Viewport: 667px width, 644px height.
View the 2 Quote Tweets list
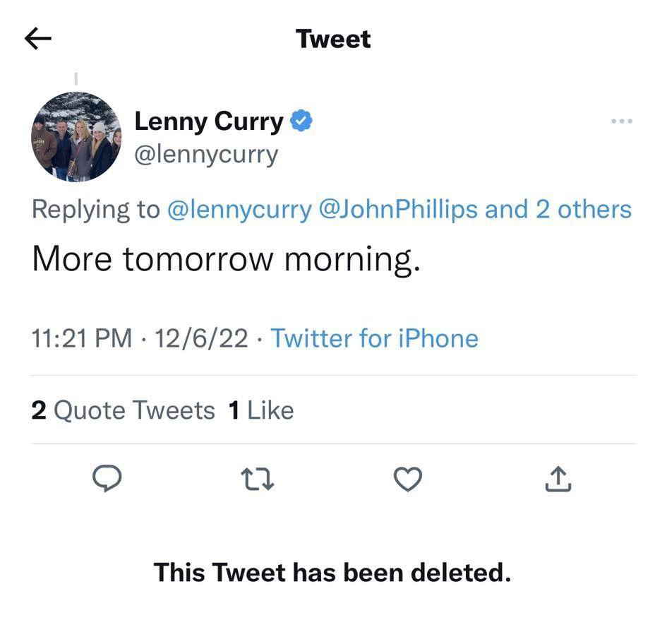(123, 411)
